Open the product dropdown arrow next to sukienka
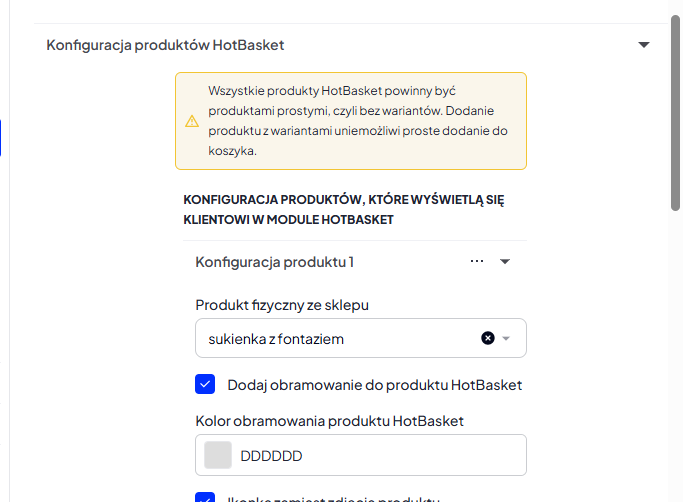 506,338
